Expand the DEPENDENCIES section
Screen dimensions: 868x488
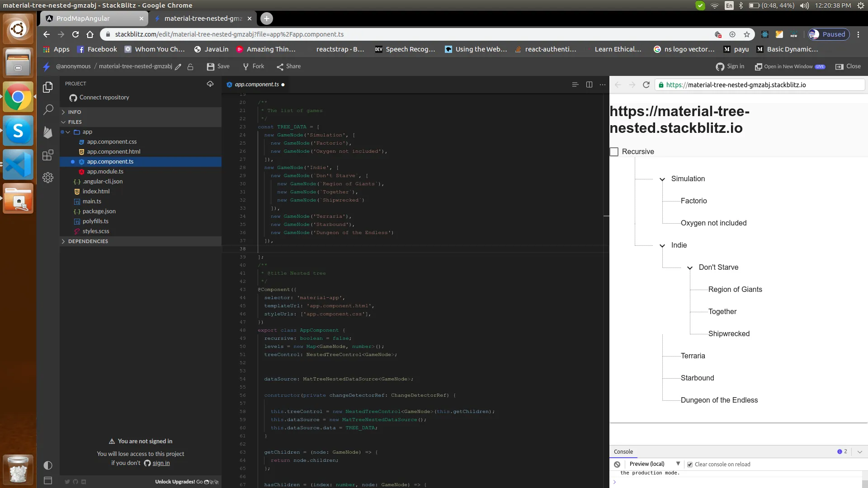pyautogui.click(x=88, y=241)
